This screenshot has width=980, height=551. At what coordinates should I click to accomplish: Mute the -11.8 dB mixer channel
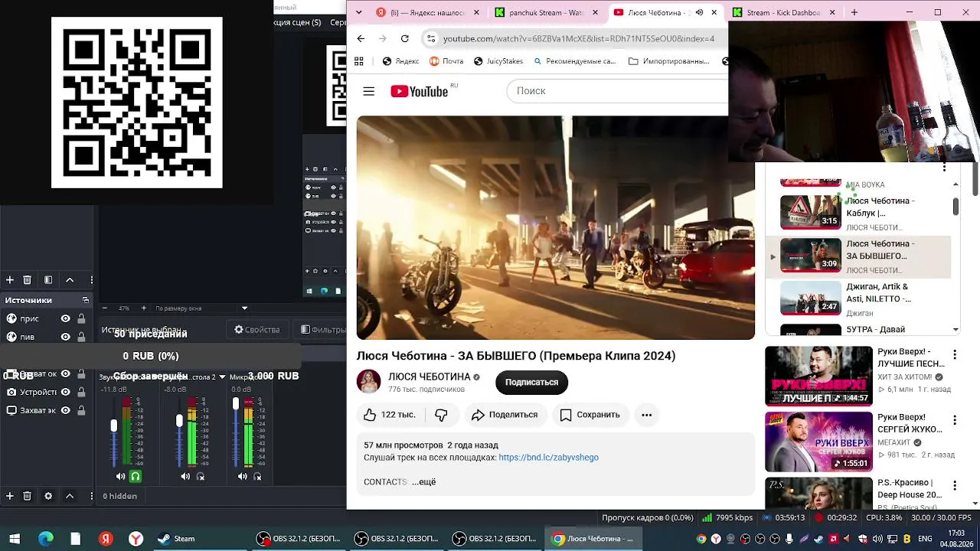click(120, 476)
